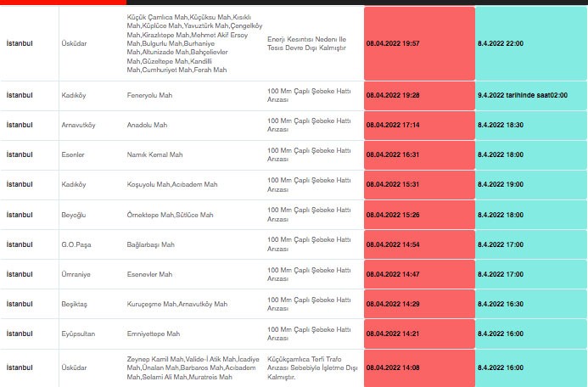The width and height of the screenshot is (588, 387).
Task: Click the Ümraniye district cell
Action: tap(76, 274)
